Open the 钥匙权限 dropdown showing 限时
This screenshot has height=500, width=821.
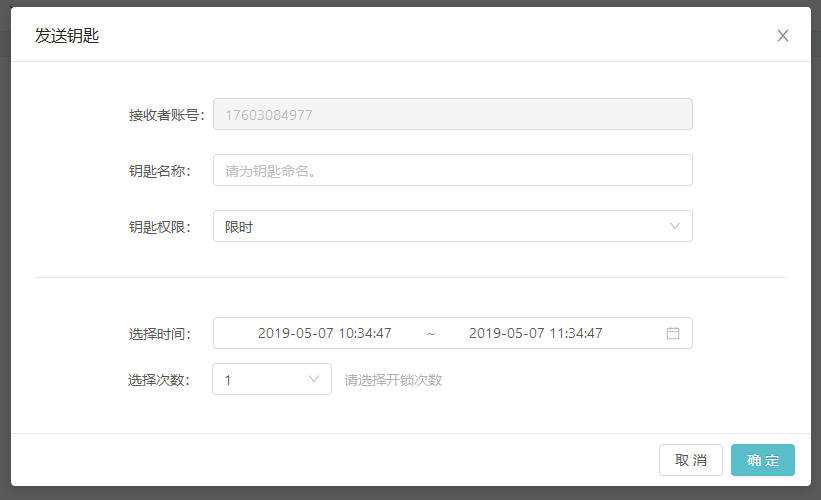(x=452, y=226)
